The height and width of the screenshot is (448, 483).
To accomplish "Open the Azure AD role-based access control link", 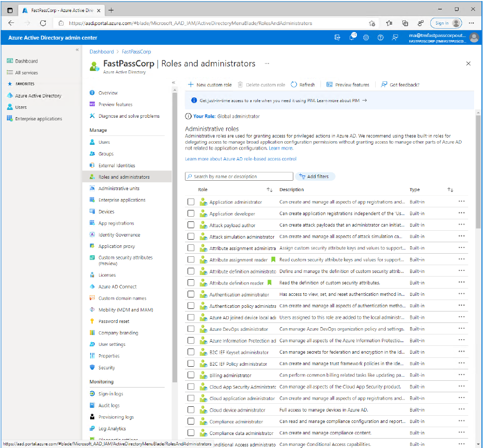I will tap(241, 159).
